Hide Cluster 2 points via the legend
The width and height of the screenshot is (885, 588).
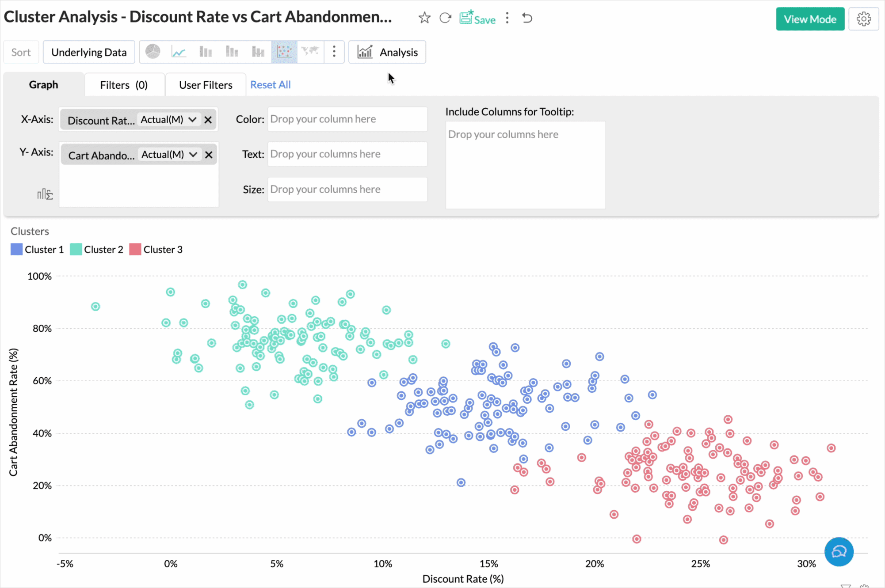click(x=97, y=249)
